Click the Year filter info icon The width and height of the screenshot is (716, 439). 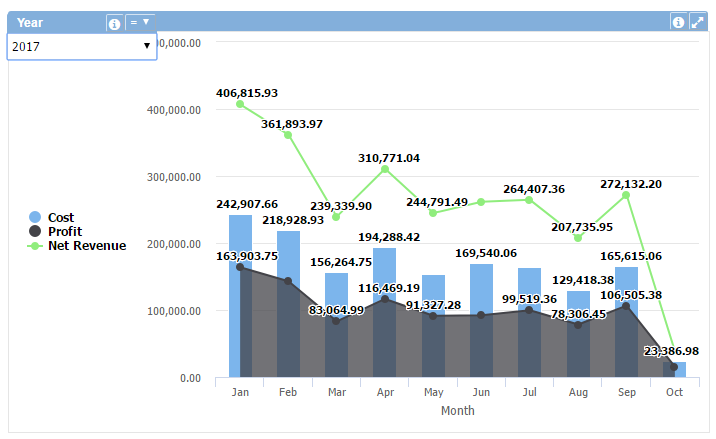click(x=114, y=22)
